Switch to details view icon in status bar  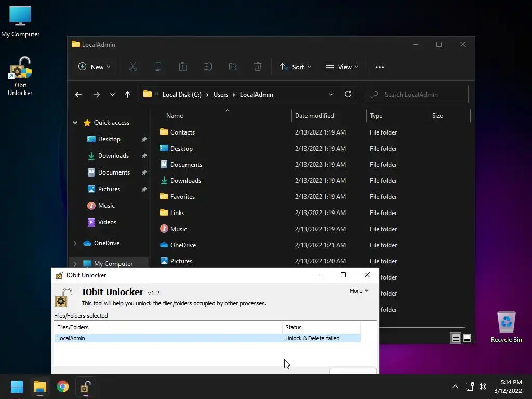[x=456, y=338]
